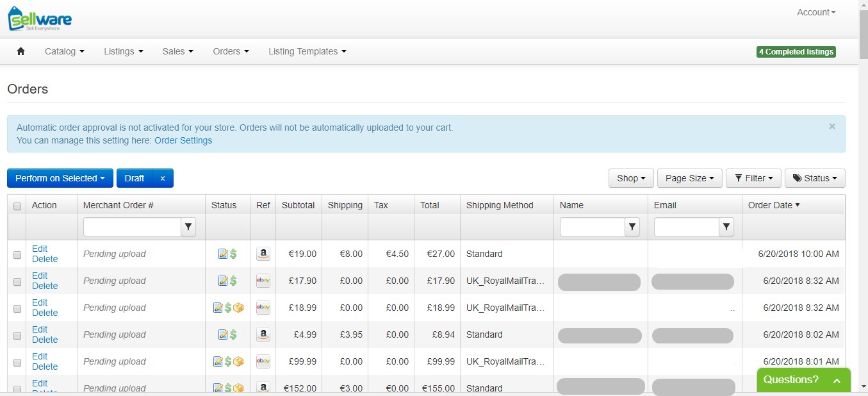
Task: Sort by the Order Date column
Action: (x=774, y=205)
